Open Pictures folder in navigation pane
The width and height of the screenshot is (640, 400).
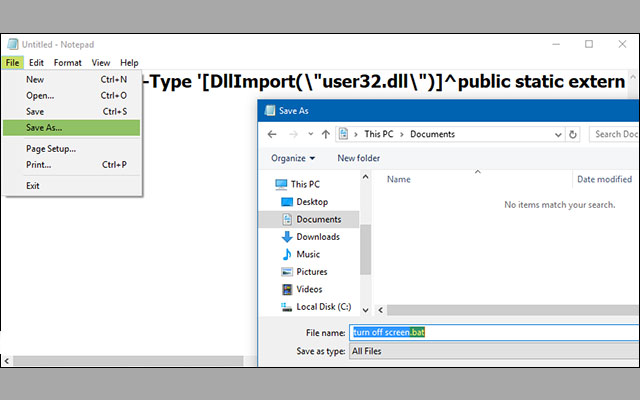click(311, 272)
